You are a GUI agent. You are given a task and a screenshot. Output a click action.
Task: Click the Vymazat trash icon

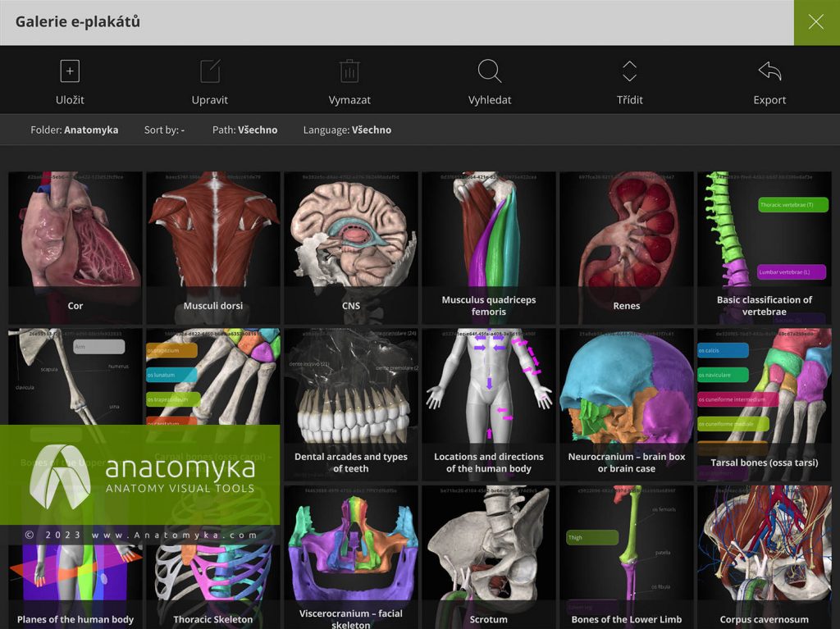click(349, 71)
